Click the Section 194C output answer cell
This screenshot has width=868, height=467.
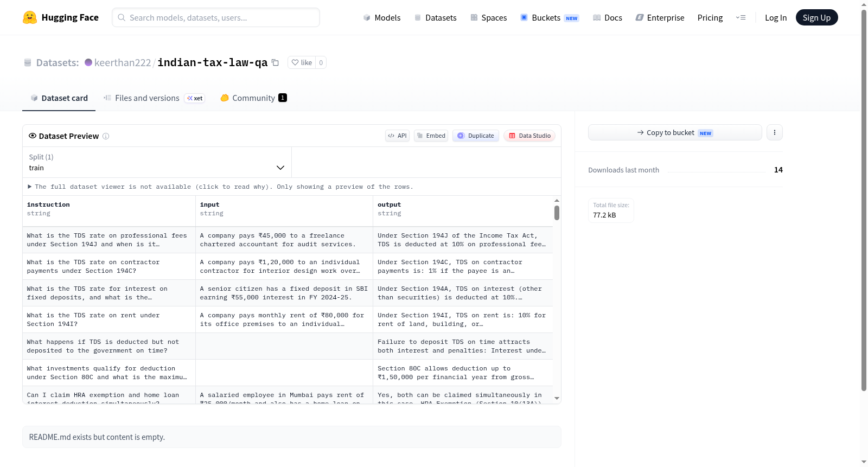(463, 266)
